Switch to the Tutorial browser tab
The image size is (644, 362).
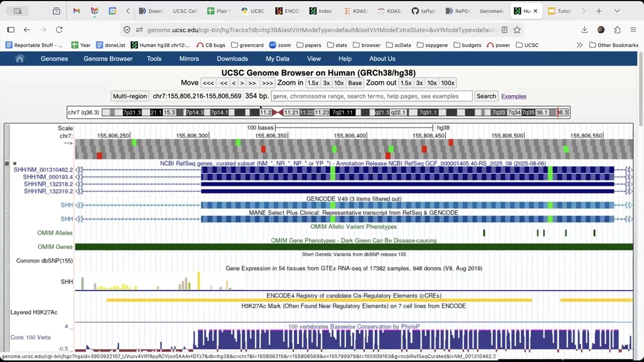point(559,11)
